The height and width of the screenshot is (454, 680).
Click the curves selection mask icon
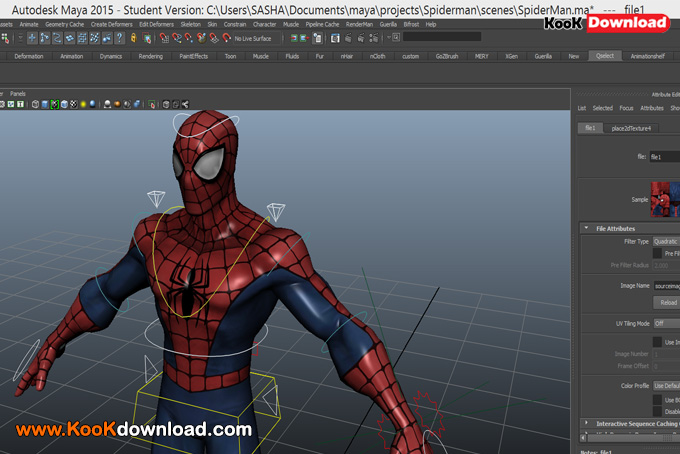[57, 39]
